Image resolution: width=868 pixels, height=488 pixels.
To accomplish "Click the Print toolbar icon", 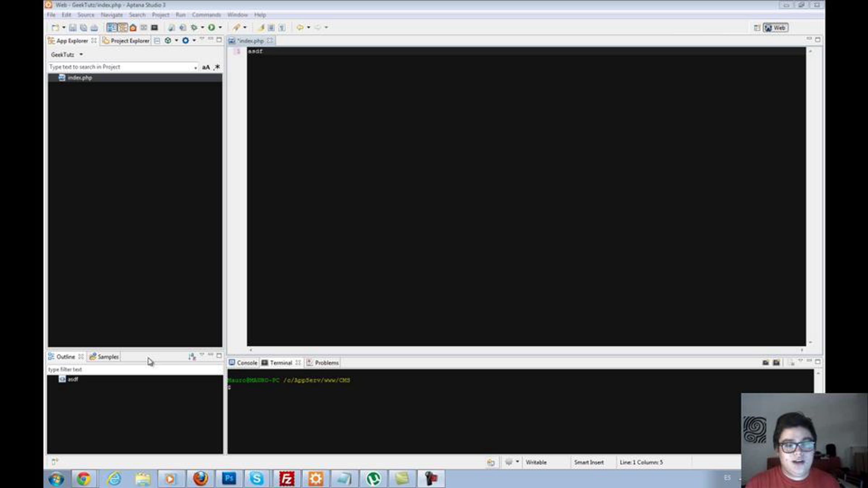I will tap(94, 27).
